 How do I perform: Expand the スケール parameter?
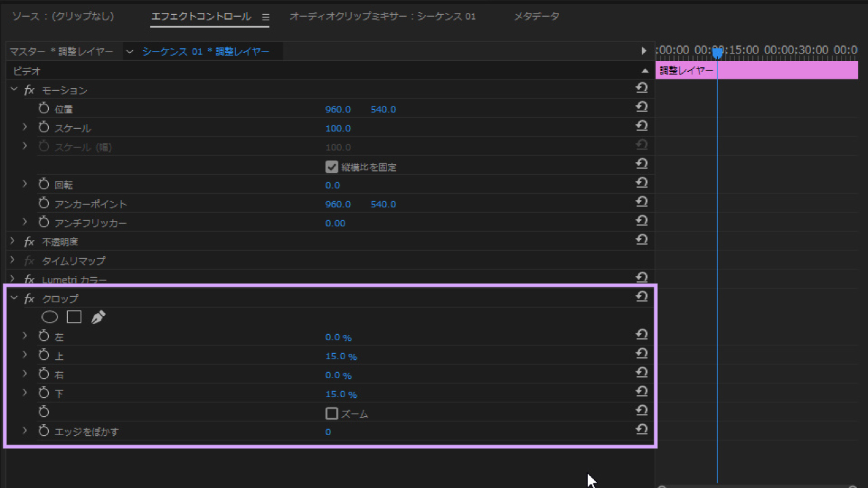click(x=25, y=127)
